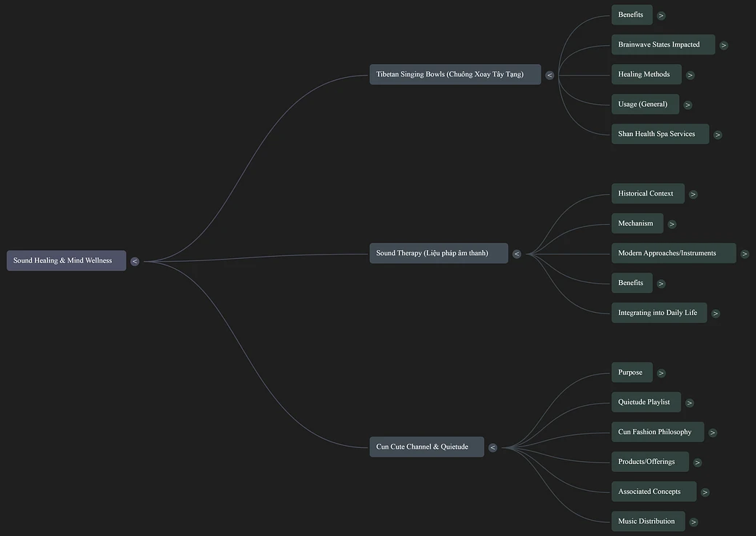Expand the Shan Health Spa Services node
756x536 pixels.
pos(718,135)
